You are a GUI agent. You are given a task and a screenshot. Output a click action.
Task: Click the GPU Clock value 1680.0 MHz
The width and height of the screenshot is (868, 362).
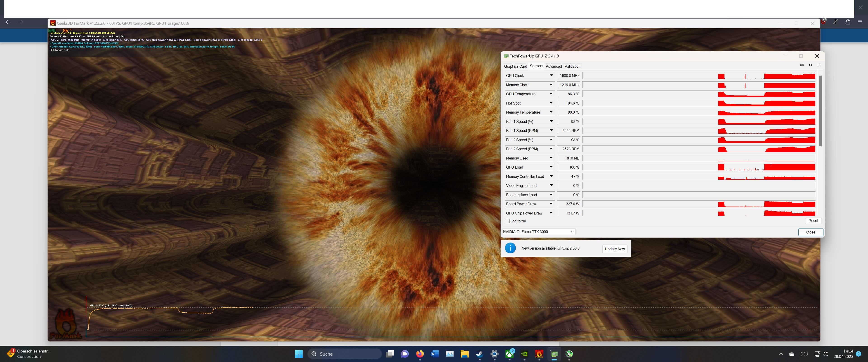pos(569,76)
